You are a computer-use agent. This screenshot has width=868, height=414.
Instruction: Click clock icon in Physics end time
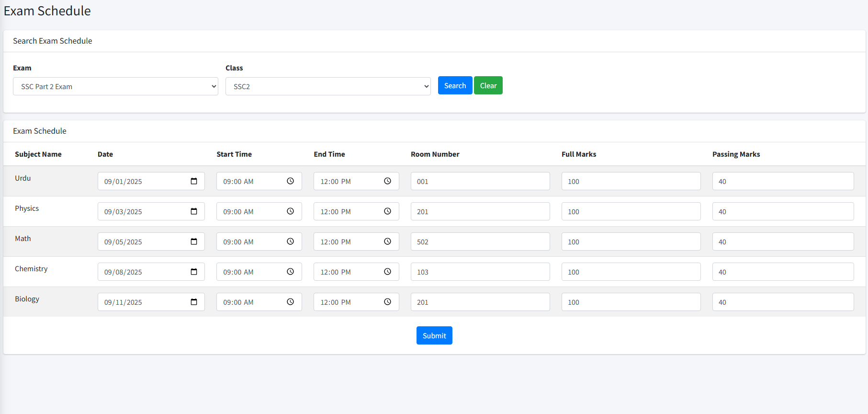[387, 211]
